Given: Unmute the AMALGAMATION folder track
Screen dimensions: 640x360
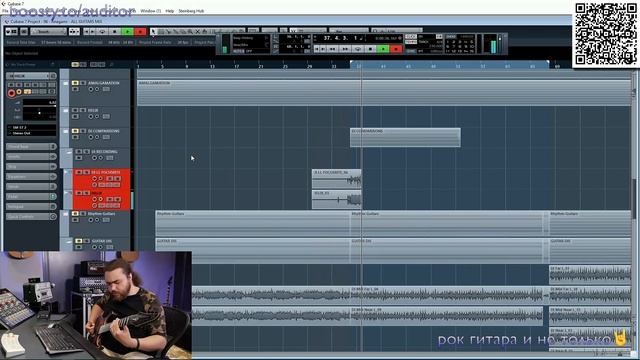Looking at the screenshot, I should click(x=75, y=83).
